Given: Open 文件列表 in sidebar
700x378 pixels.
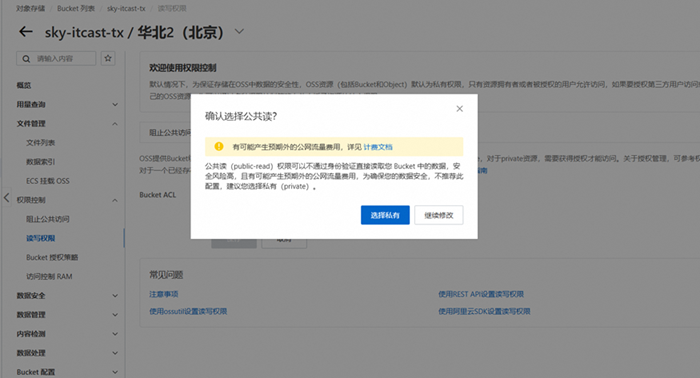Looking at the screenshot, I should point(40,143).
